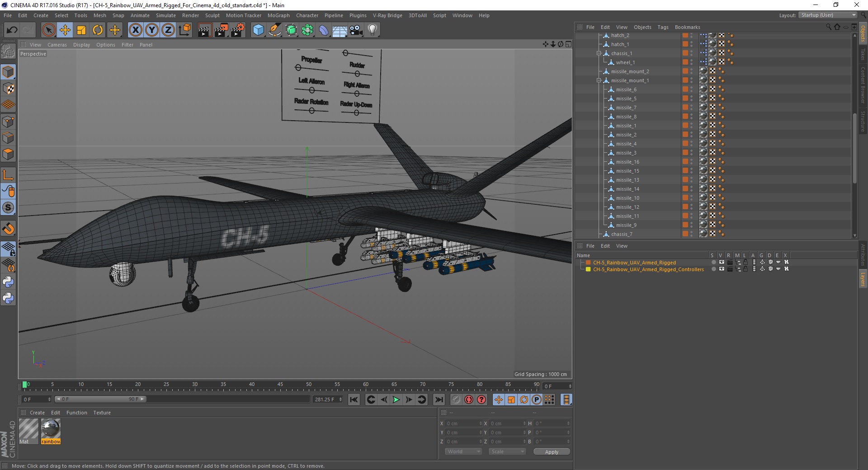Open the Mesh menu

pos(99,15)
